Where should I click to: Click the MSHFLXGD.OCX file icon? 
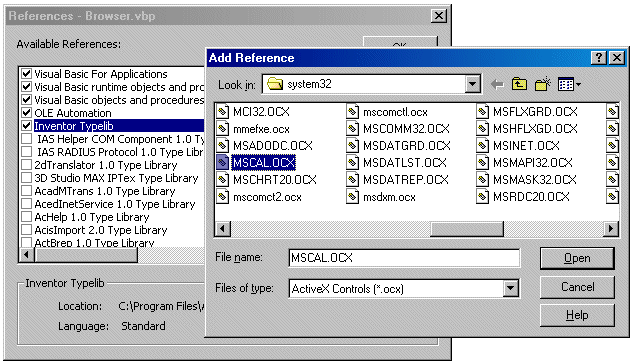coord(482,129)
